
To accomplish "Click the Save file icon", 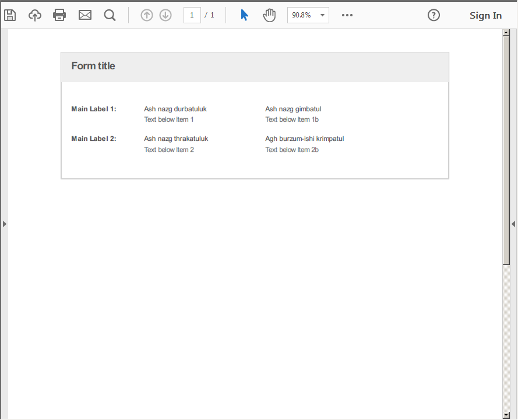I will pos(10,15).
